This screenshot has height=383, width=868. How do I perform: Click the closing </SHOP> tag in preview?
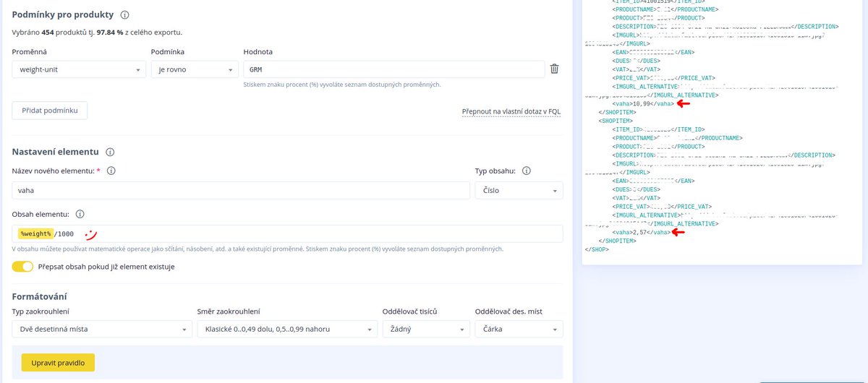pos(597,249)
